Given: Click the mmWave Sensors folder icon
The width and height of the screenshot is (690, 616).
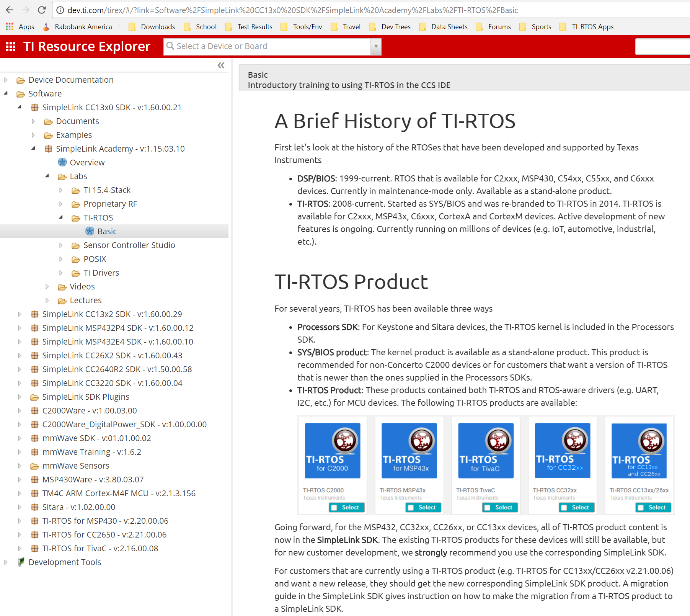Looking at the screenshot, I should tap(34, 466).
